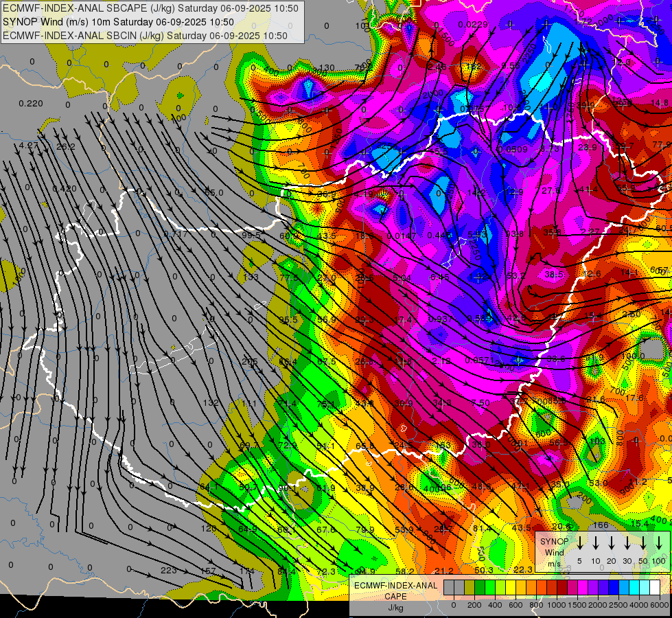Viewport: 672px width, 618px height.
Task: Click the map value '0.0147'
Action: [x=402, y=236]
